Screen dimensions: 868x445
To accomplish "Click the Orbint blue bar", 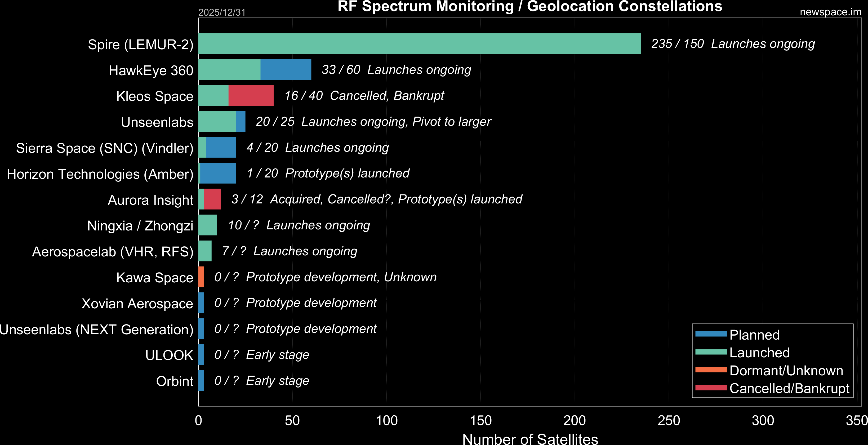I will click(x=201, y=380).
